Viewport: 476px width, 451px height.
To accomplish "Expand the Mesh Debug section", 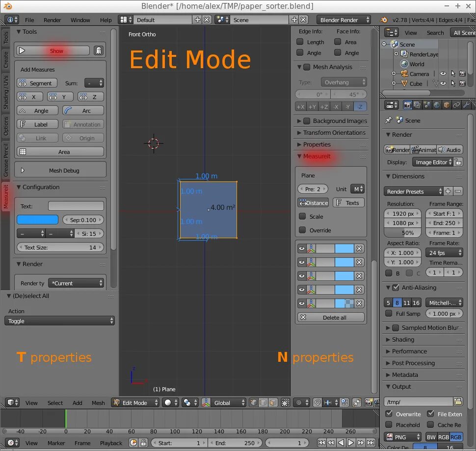I will pyautogui.click(x=60, y=171).
